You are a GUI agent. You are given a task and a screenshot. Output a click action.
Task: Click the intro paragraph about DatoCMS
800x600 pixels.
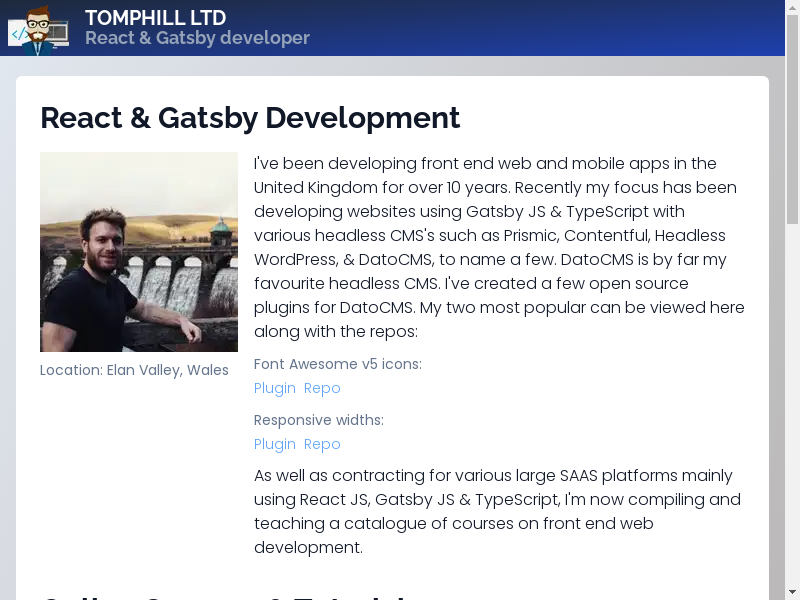tap(498, 247)
